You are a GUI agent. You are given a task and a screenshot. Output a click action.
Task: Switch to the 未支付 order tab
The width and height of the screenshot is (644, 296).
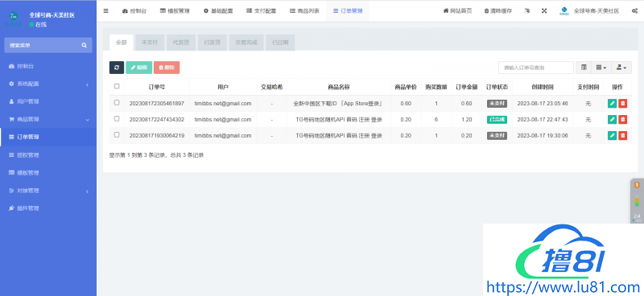pos(150,43)
